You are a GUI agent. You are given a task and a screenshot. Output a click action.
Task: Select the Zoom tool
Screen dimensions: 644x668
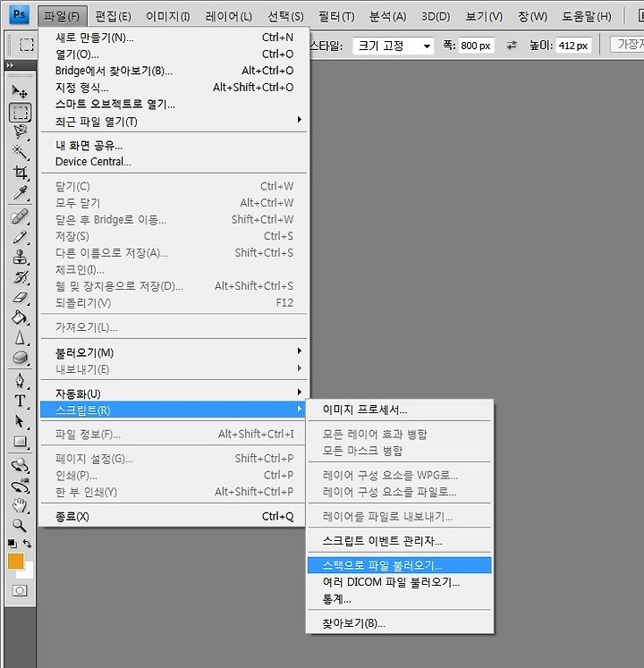tap(20, 526)
